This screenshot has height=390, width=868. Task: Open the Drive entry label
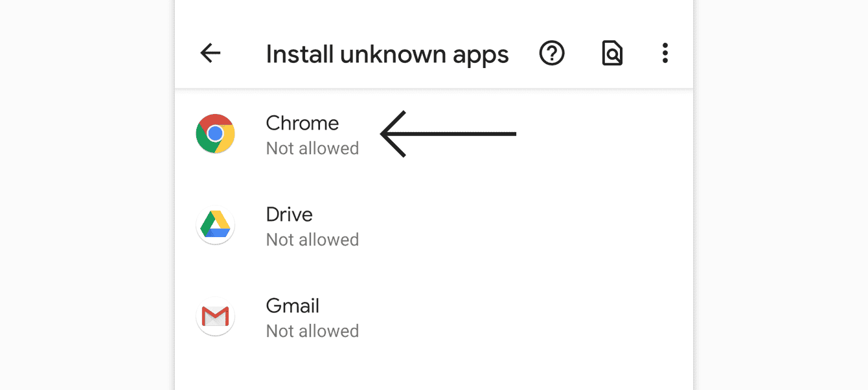pos(290,214)
